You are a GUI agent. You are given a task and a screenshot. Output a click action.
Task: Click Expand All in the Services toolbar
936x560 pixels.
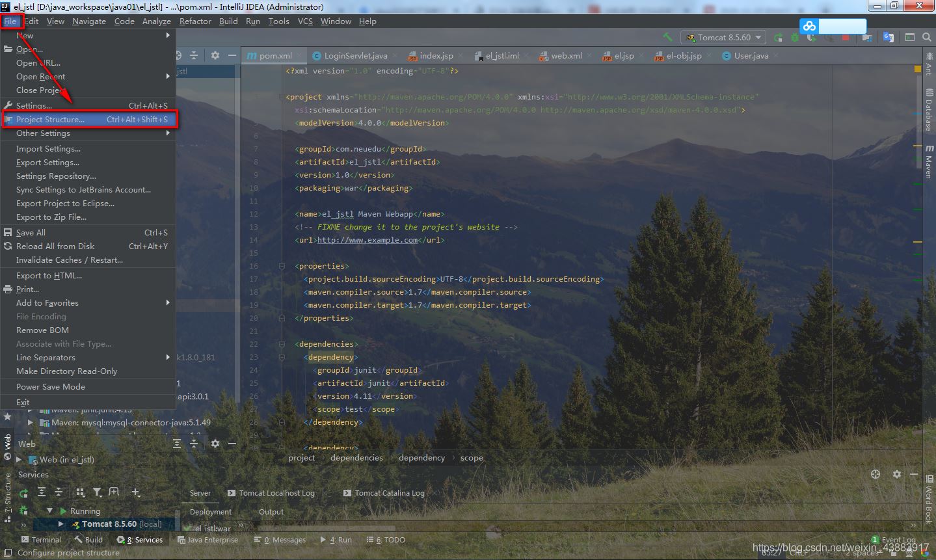[42, 492]
